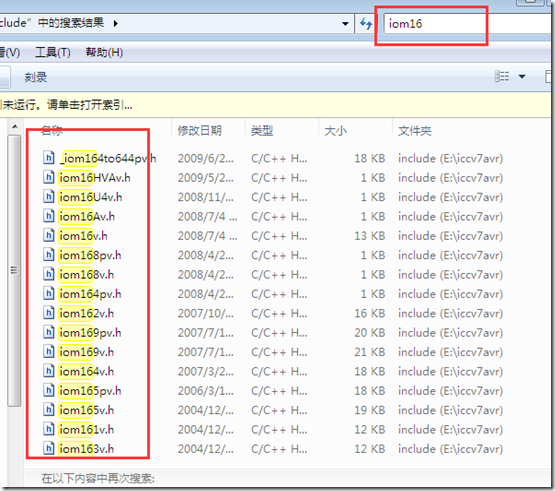Open the address bar history dropdown

pyautogui.click(x=345, y=24)
